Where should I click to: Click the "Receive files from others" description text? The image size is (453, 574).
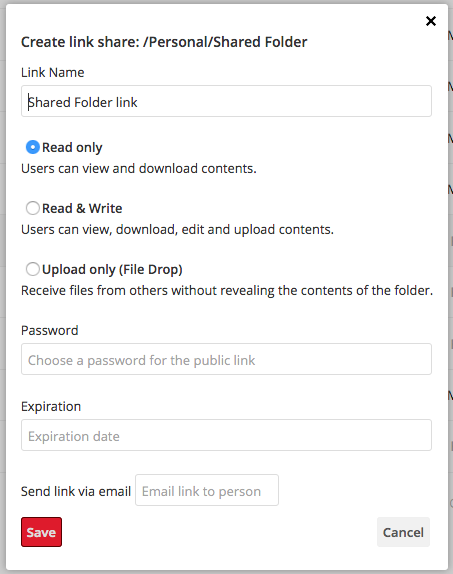tap(227, 291)
